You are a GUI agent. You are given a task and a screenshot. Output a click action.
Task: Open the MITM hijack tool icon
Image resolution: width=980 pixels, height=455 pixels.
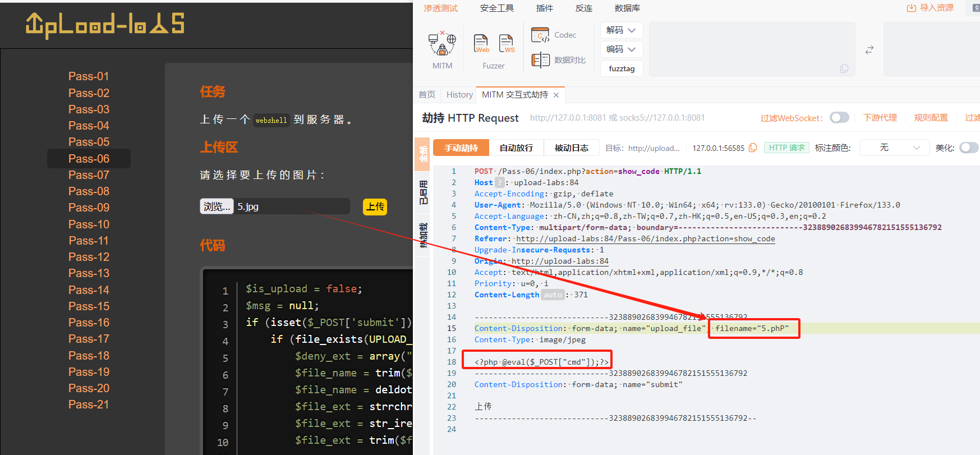pyautogui.click(x=442, y=44)
